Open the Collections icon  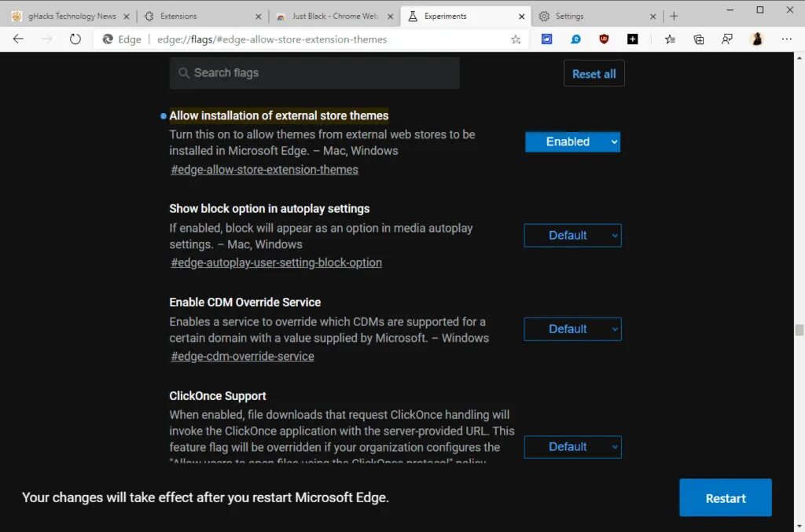tap(699, 39)
